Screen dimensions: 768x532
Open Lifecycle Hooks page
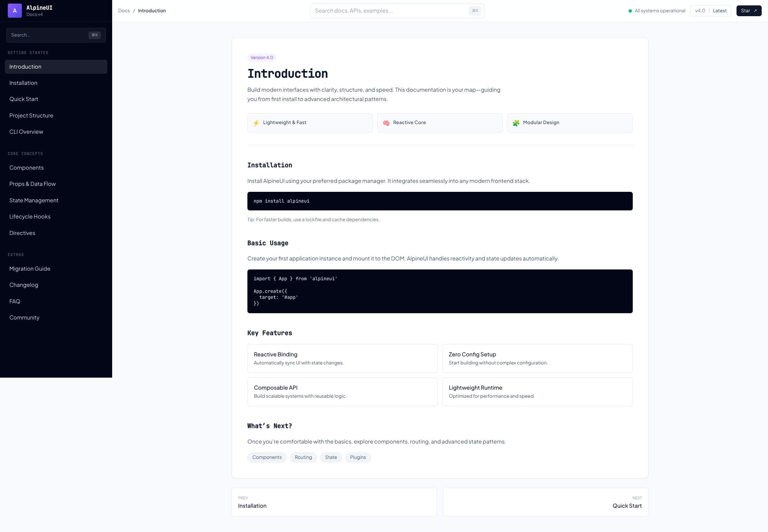click(x=56, y=217)
